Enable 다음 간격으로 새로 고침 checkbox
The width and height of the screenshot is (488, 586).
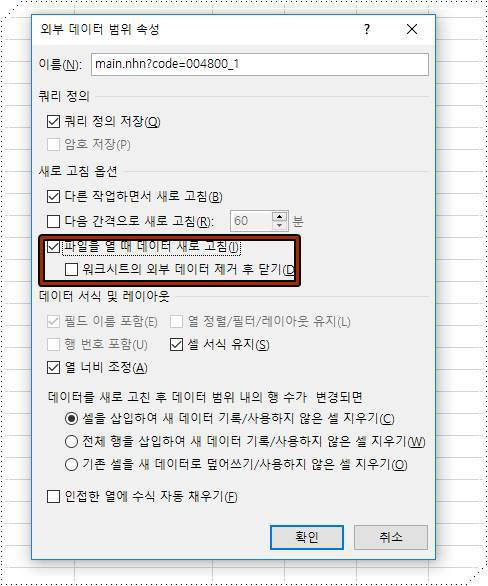[x=53, y=221]
